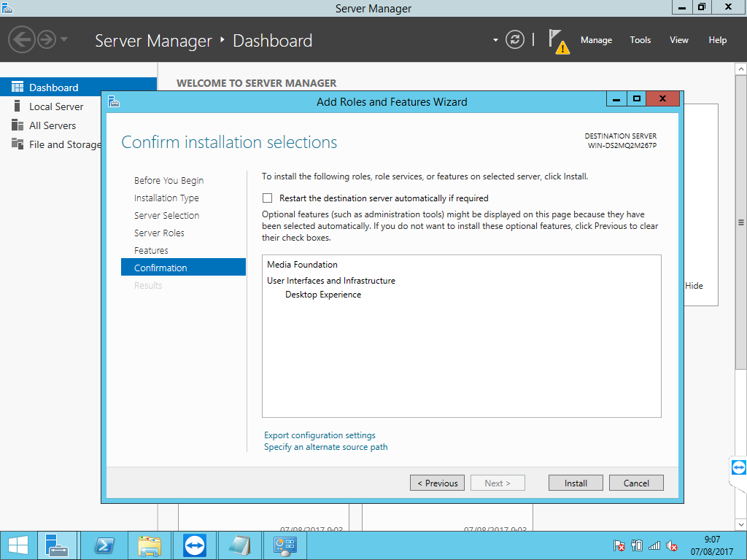Screen dimensions: 747x560
Task: Click the Install button
Action: point(576,483)
